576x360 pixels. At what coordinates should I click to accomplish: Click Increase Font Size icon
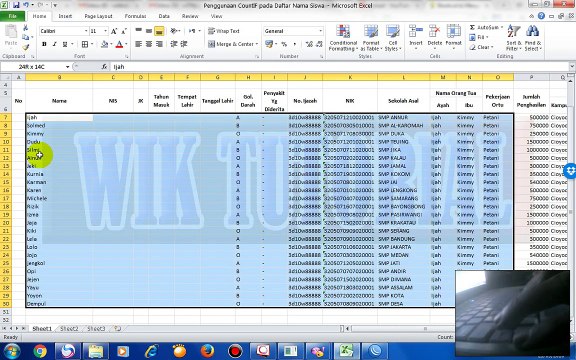(x=114, y=31)
